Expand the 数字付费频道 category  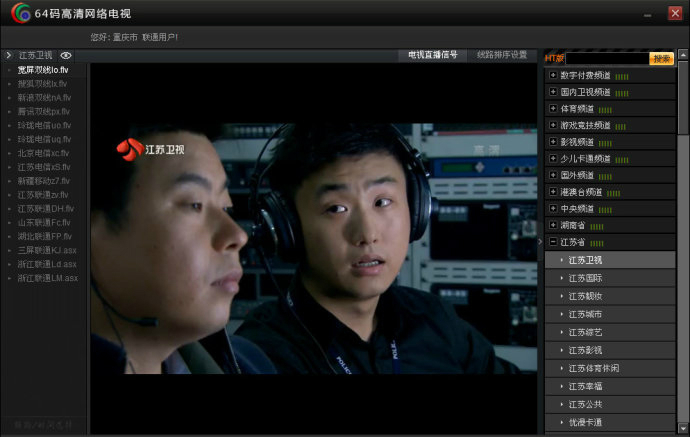[x=553, y=75]
